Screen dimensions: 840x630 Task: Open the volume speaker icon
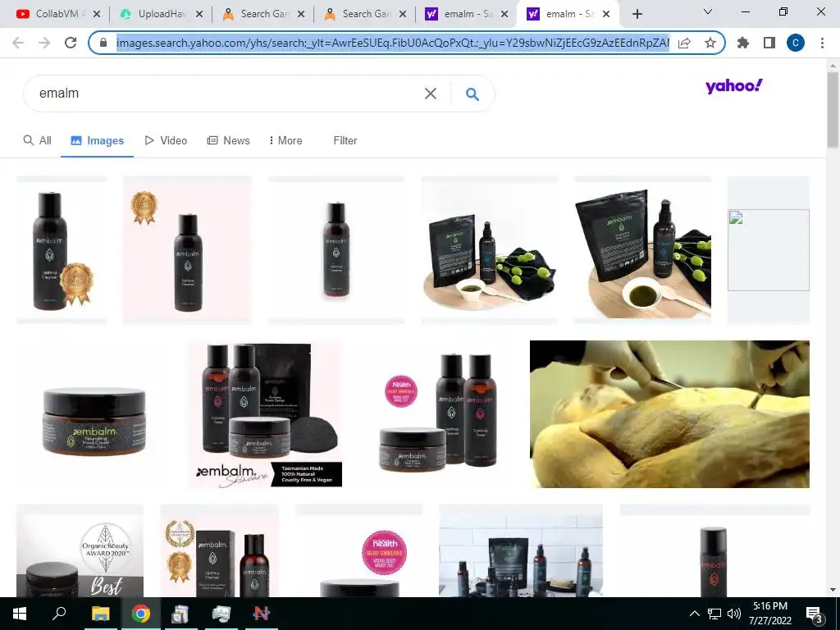(734, 614)
